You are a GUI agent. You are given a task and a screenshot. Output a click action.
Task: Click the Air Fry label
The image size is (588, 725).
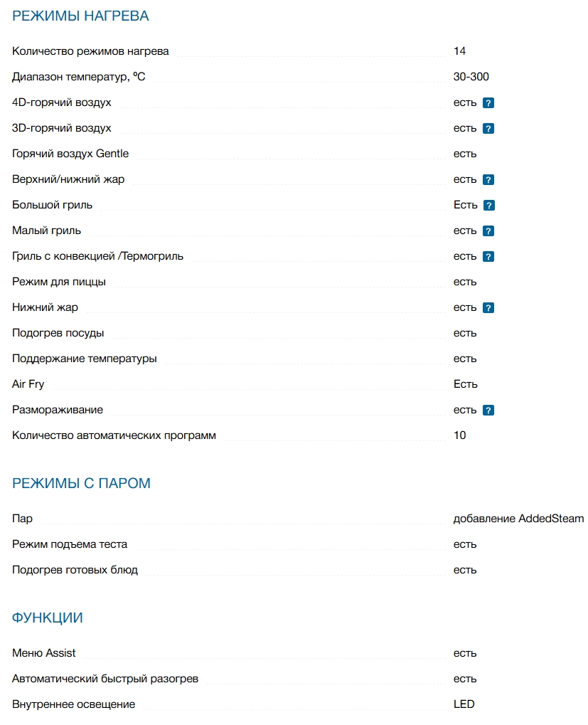click(28, 384)
